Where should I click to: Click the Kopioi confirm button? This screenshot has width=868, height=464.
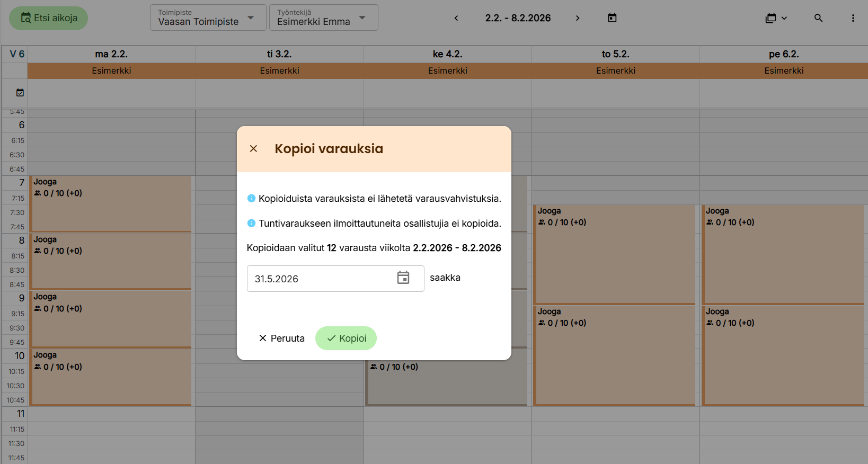[x=346, y=338]
